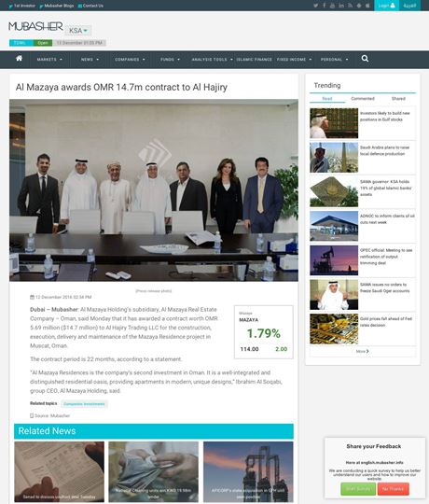Switch to the Arabic language site
Viewport: 429px width, 504px height.
409,6
